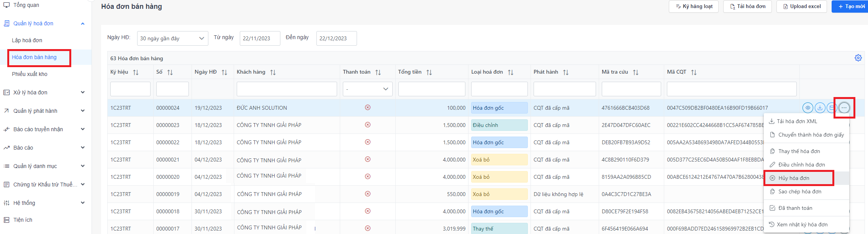This screenshot has height=234, width=868.
Task: Click the Đến ngày date field
Action: (337, 38)
